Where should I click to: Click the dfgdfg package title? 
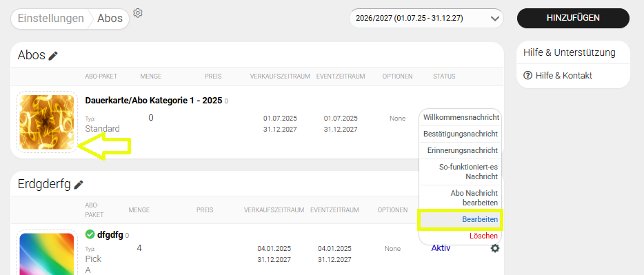110,235
